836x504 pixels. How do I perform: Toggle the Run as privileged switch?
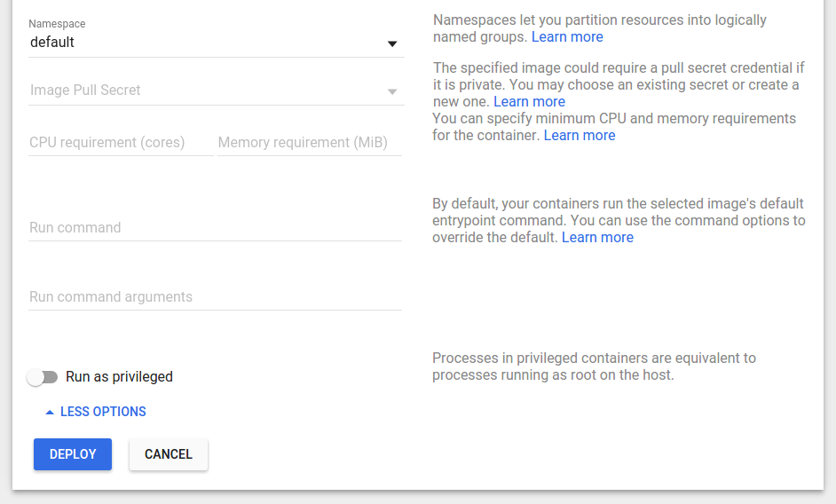[x=42, y=377]
